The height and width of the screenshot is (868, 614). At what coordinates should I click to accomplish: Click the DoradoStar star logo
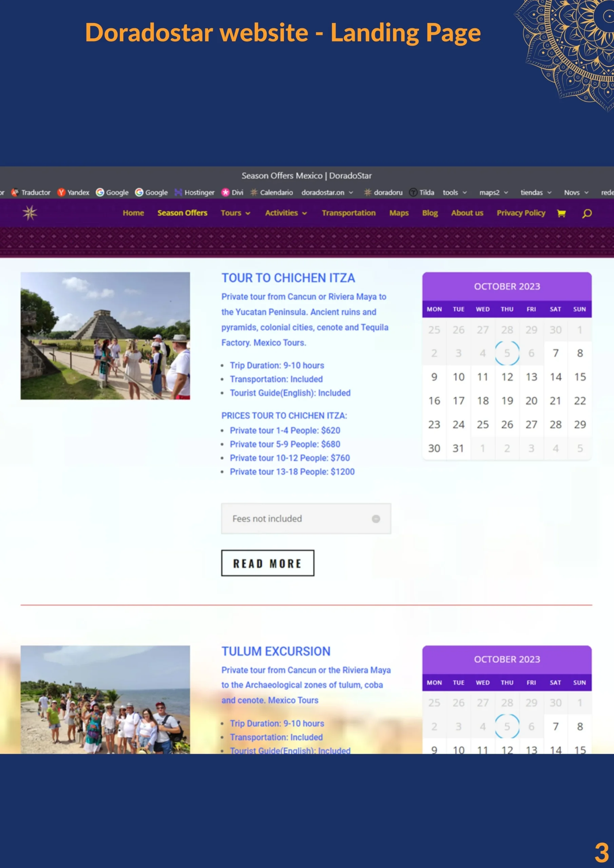30,213
